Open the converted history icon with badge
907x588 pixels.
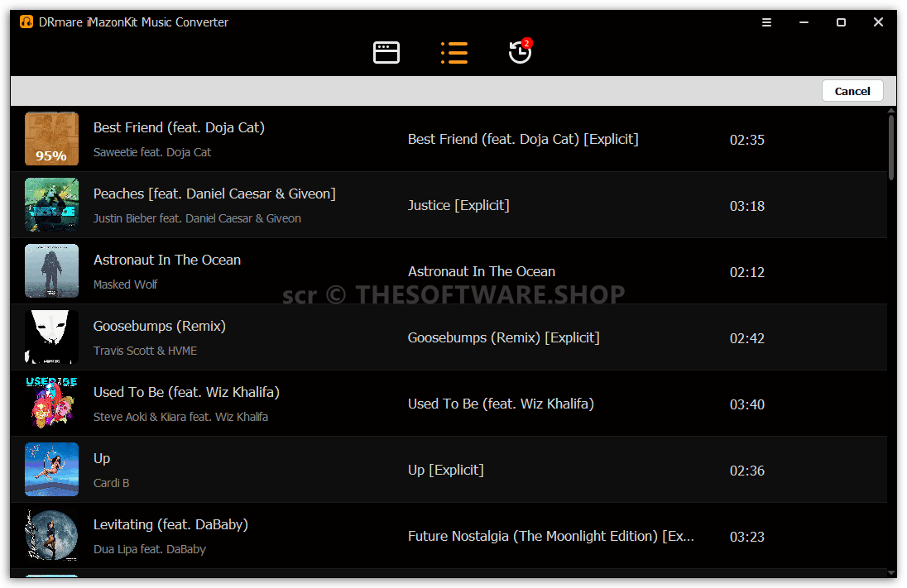pyautogui.click(x=521, y=51)
